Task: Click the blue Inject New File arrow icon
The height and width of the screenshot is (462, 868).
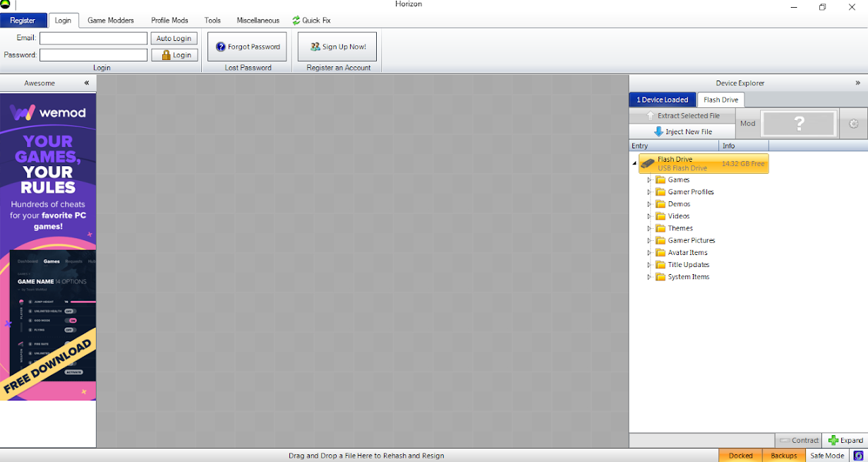Action: [657, 131]
